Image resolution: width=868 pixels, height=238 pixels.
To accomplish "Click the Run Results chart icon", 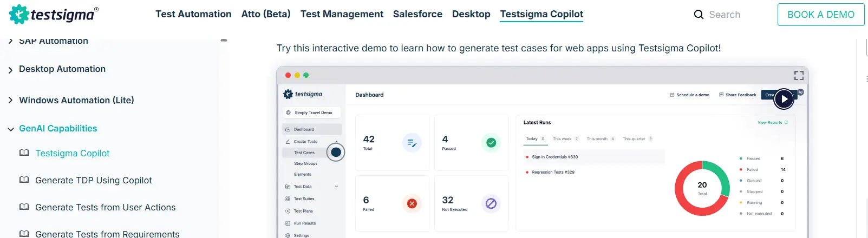I will [288, 223].
